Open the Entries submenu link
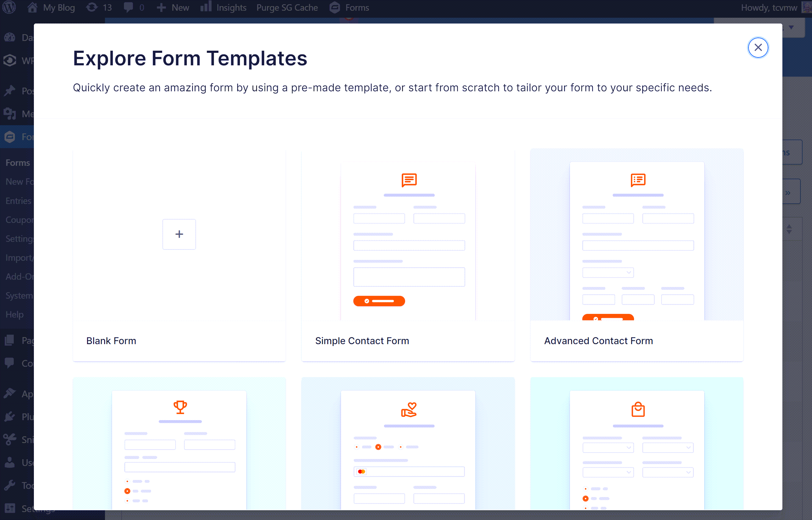This screenshot has height=520, width=812. (x=19, y=201)
